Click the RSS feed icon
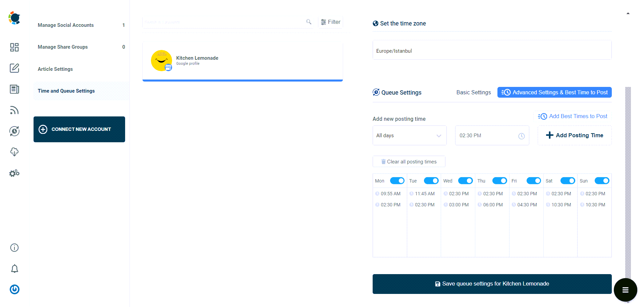Image resolution: width=644 pixels, height=307 pixels. click(x=14, y=110)
